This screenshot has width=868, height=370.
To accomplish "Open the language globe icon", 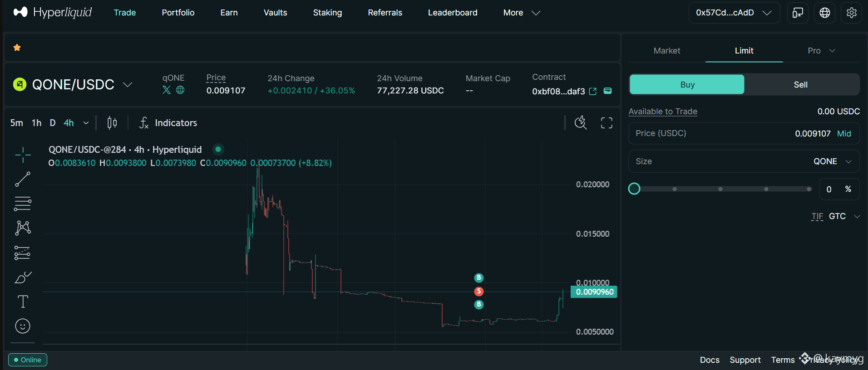I will (x=825, y=13).
